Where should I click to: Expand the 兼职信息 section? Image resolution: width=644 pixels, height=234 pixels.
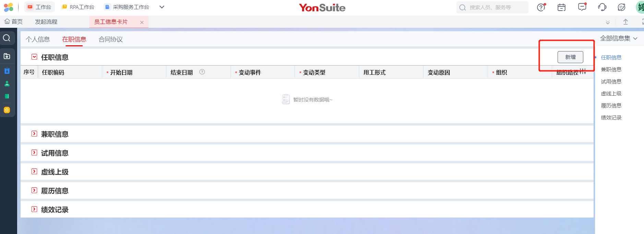click(34, 134)
